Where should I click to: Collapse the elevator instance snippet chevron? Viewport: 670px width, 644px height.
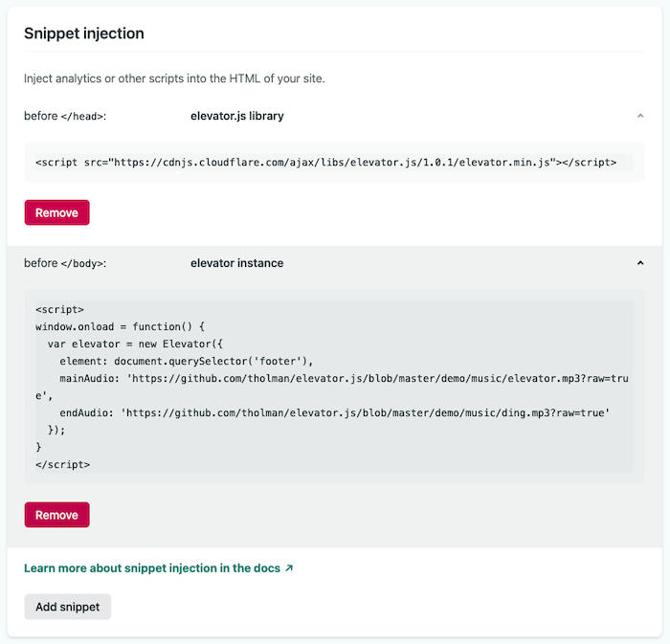coord(640,263)
